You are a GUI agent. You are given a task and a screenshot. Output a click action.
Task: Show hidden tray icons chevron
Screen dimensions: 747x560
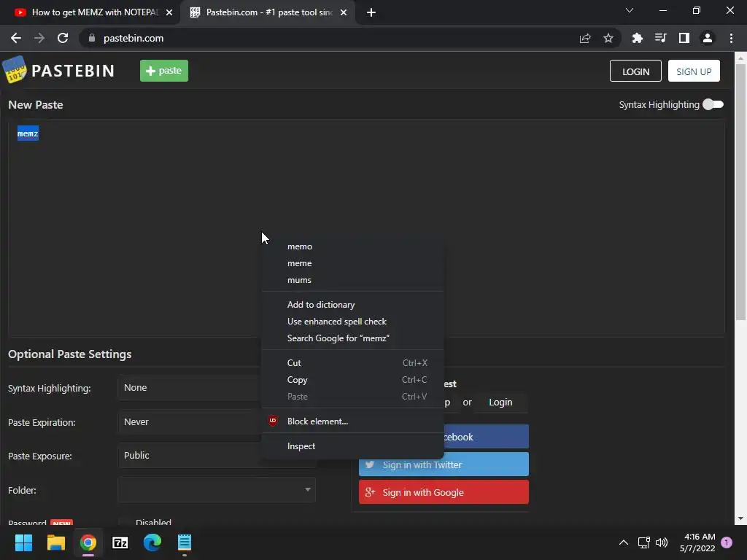(623, 542)
